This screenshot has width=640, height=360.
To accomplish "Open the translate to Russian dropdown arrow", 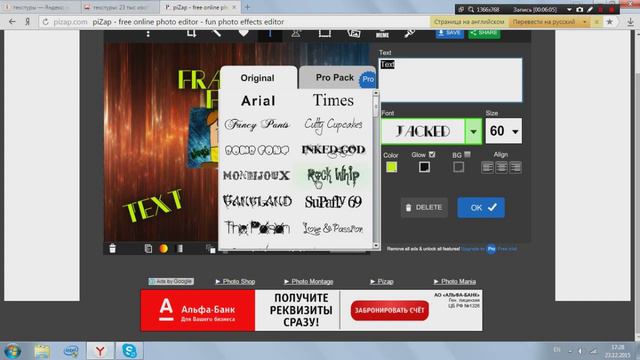I will click(584, 22).
